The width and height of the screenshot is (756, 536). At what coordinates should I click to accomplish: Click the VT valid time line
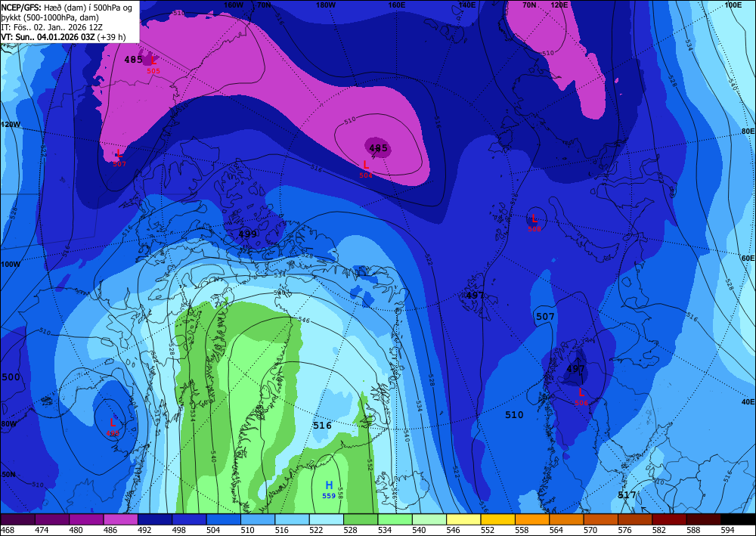[x=64, y=36]
